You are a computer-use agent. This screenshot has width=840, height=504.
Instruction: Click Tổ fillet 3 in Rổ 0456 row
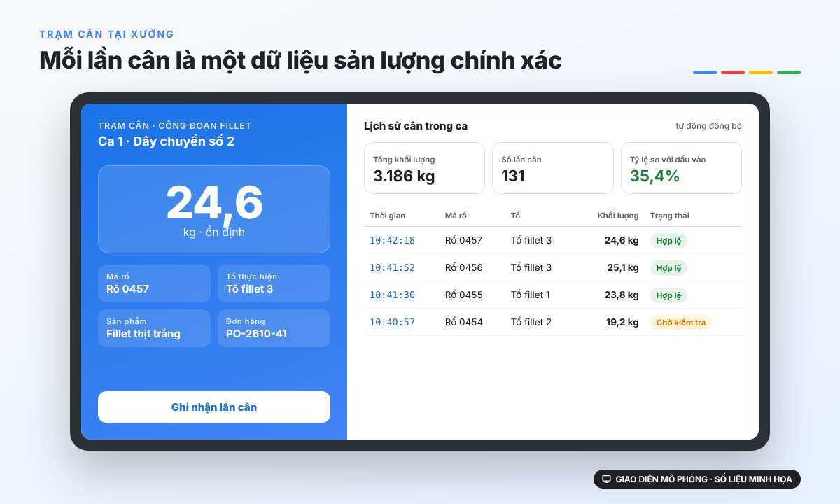(531, 267)
